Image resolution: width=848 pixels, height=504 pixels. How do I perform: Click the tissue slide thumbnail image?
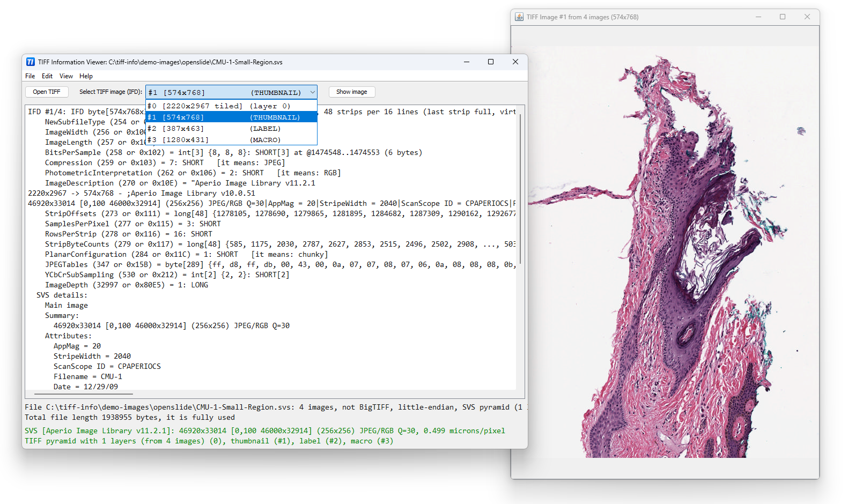click(665, 252)
